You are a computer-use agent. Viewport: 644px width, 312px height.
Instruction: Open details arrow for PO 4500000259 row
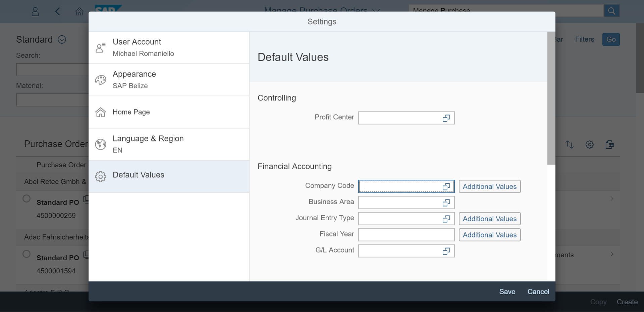coord(612,198)
